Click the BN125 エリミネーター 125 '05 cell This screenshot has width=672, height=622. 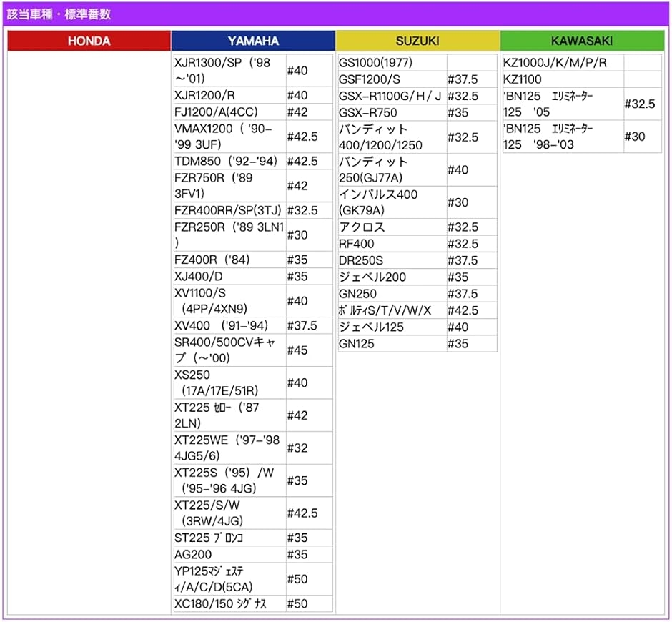click(x=563, y=104)
